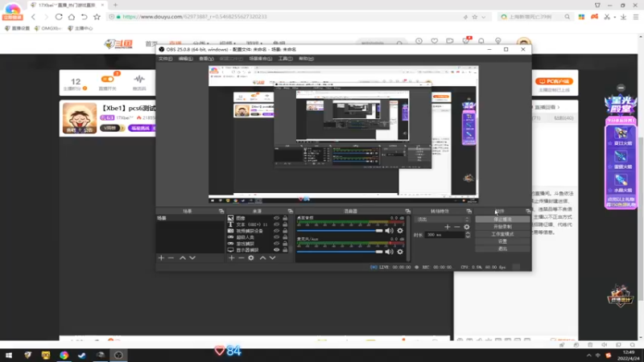The height and width of the screenshot is (362, 644).
Task: Adjust 麦克风/Aux volume slider
Action: click(x=340, y=252)
